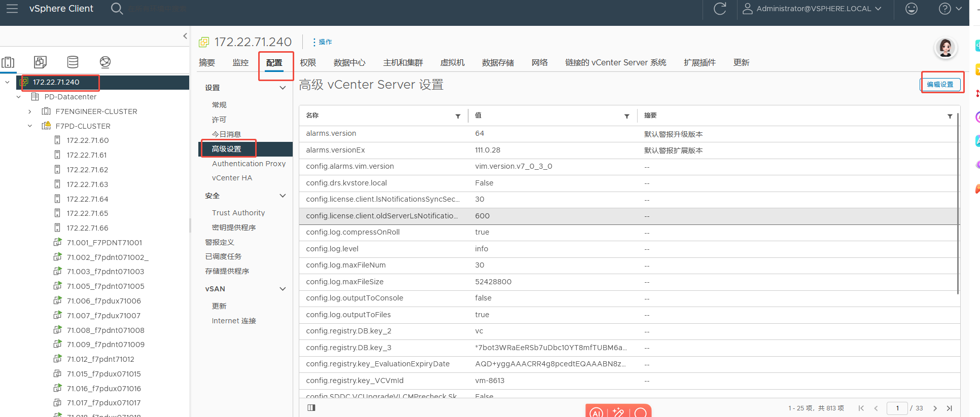
Task: Click the search magnifier icon
Action: click(x=117, y=9)
